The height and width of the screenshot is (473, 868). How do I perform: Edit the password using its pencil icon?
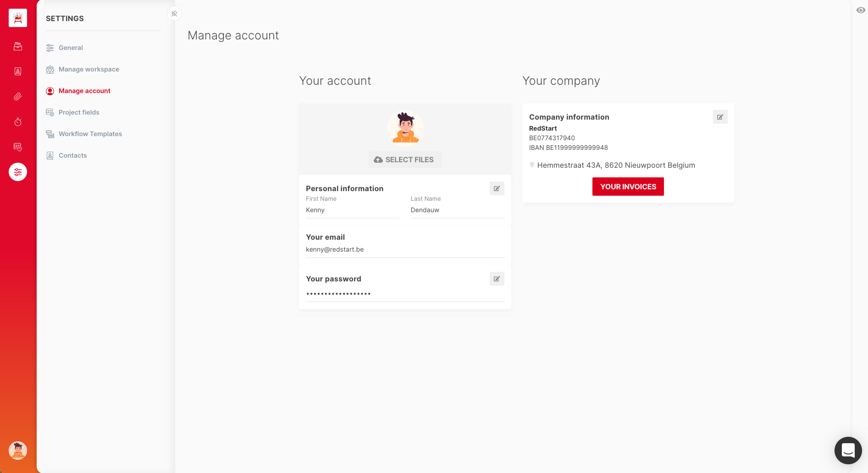click(497, 279)
